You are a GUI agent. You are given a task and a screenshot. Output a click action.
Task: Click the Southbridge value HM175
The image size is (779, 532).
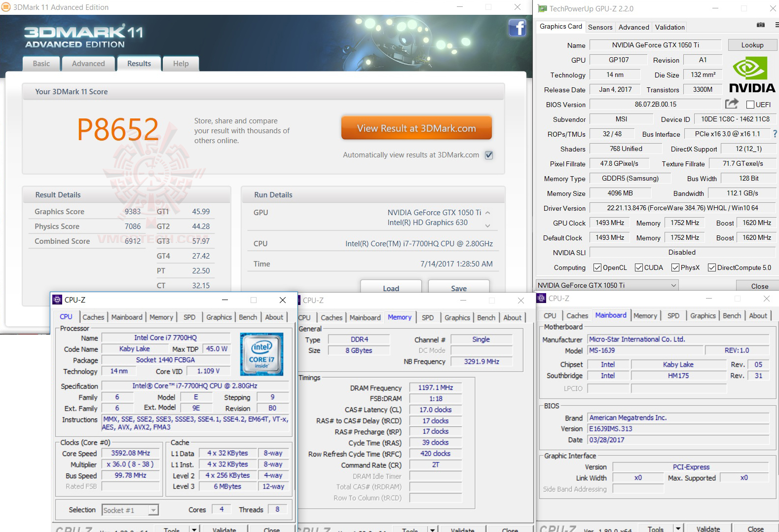[x=678, y=376]
